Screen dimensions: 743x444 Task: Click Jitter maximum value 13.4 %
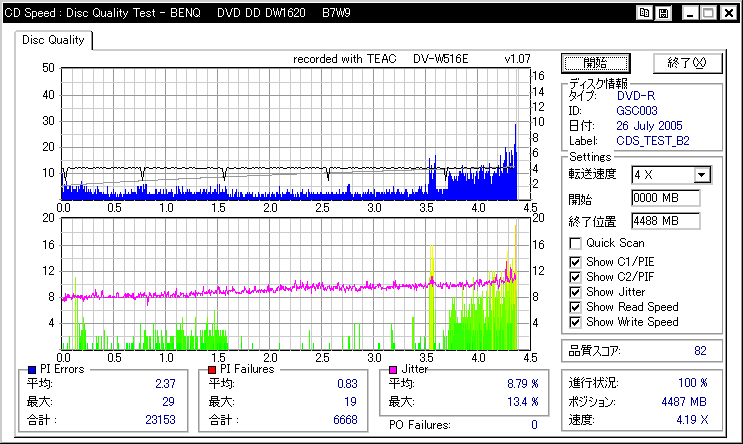(x=523, y=402)
